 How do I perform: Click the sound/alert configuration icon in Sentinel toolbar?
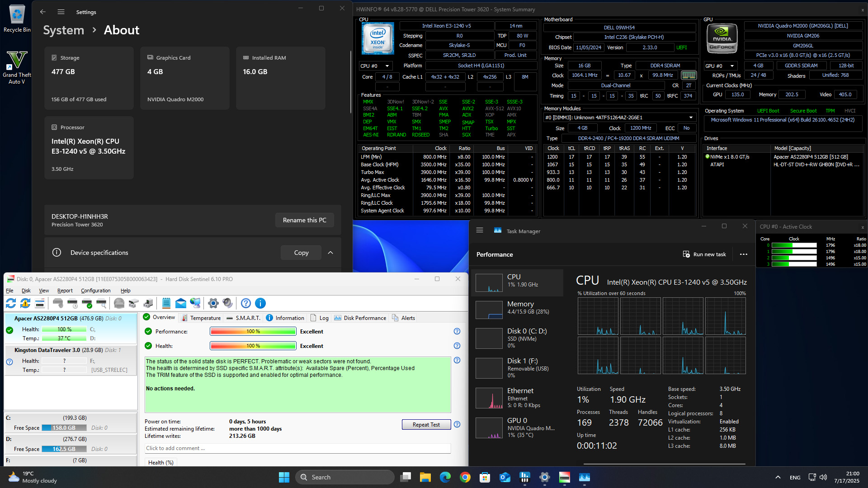click(x=227, y=303)
